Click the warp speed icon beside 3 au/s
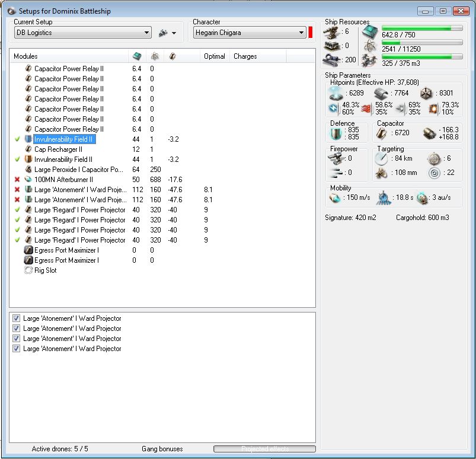The height and width of the screenshot is (459, 476). pyautogui.click(x=422, y=197)
